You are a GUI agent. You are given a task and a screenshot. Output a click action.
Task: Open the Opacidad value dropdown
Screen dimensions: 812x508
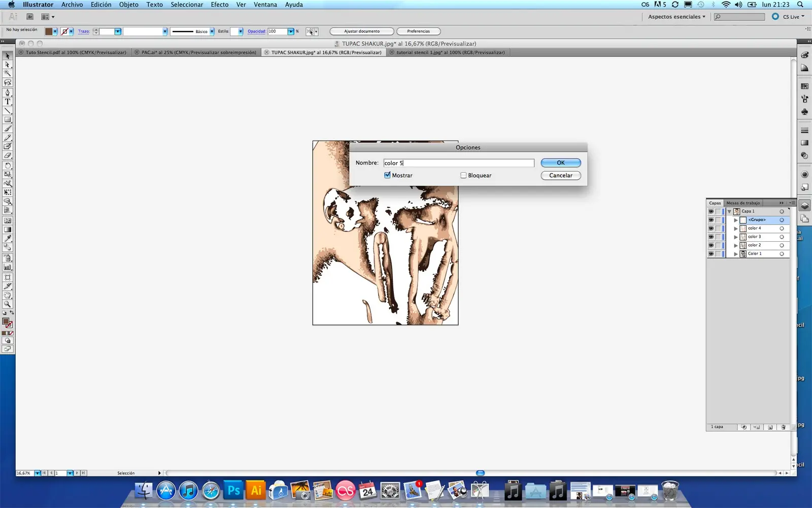(291, 31)
